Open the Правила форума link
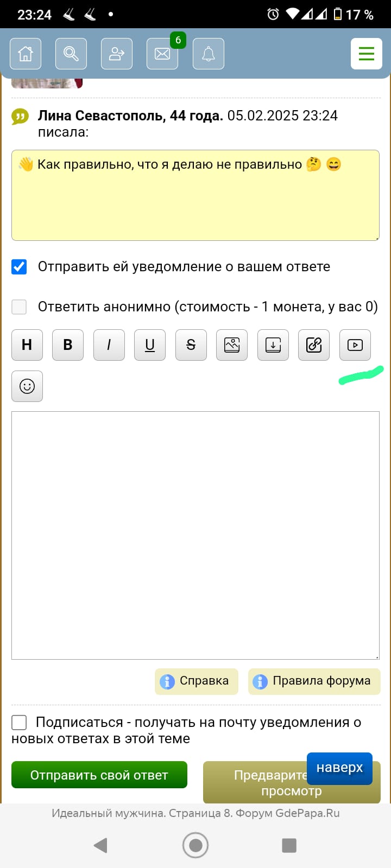 coord(314,681)
